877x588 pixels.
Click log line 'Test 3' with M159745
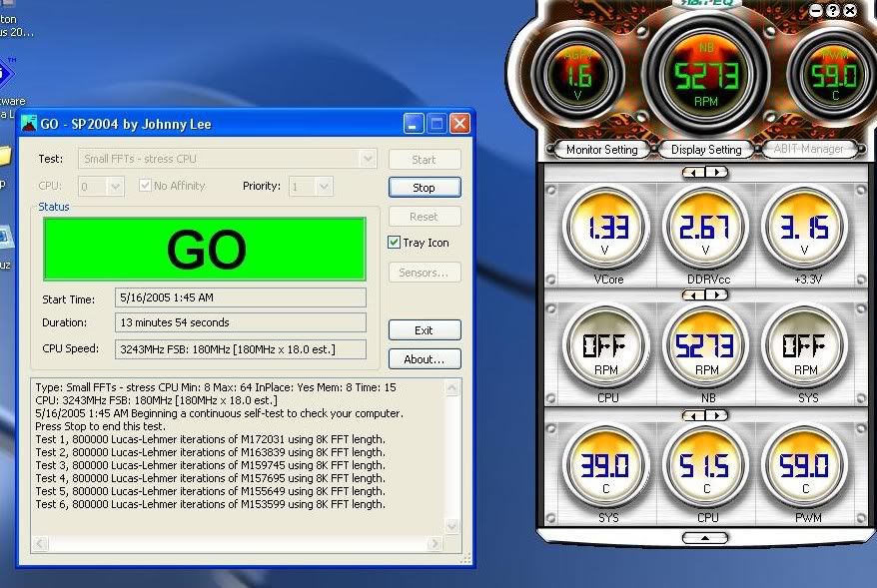pos(211,465)
